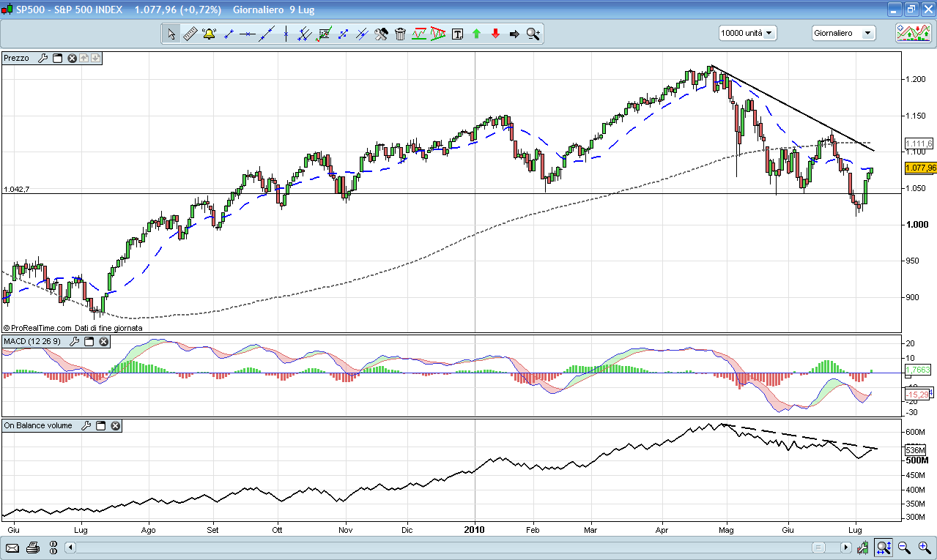
Task: Select the magnifier zoom tool in toolbar
Action: pyautogui.click(x=533, y=34)
